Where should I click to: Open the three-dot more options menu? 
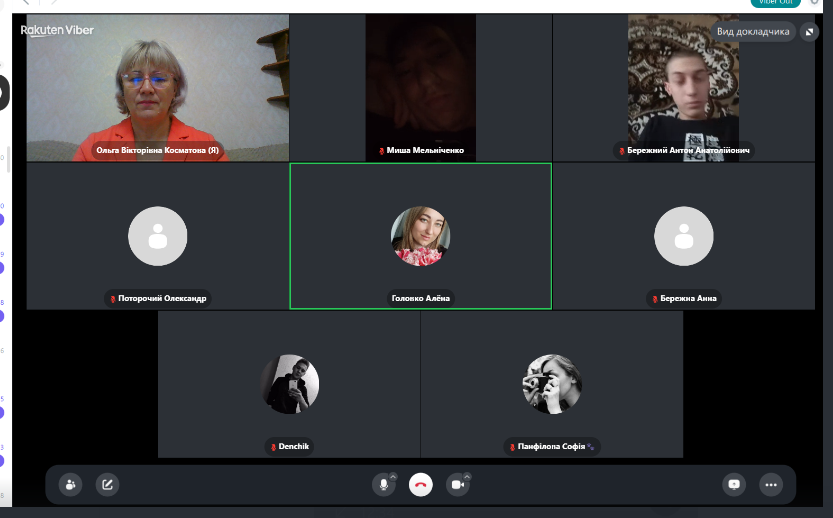click(x=771, y=484)
